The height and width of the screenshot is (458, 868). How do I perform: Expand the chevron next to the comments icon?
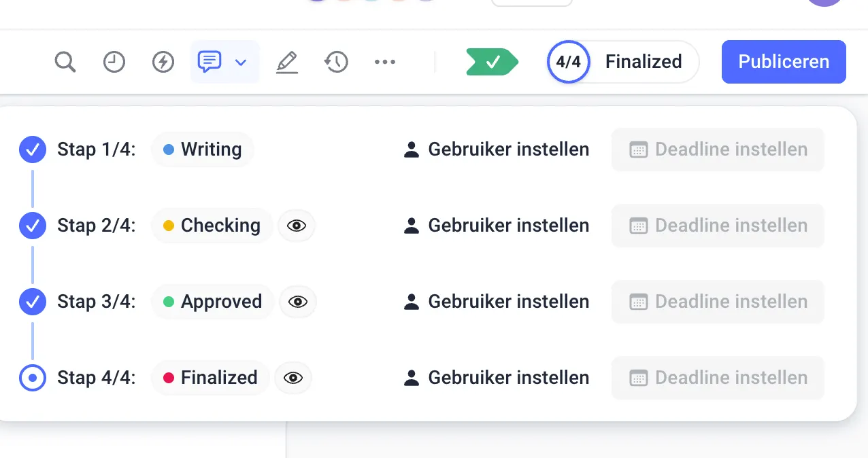tap(241, 62)
